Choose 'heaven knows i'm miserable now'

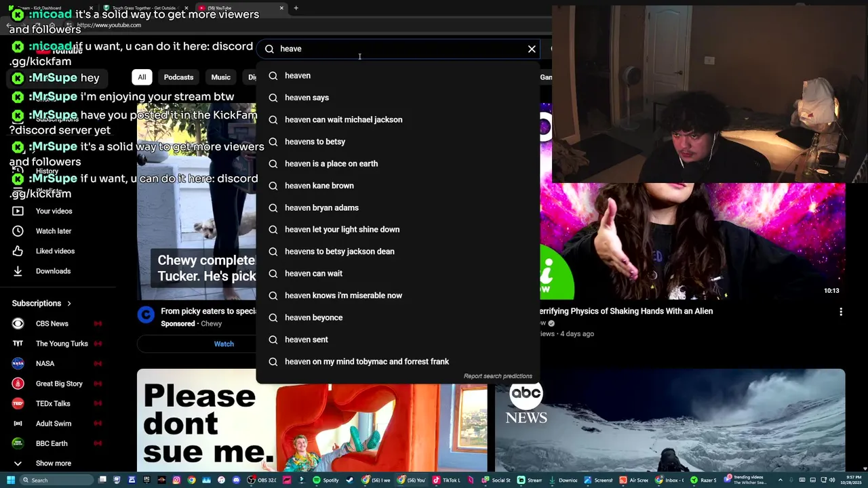point(398,296)
